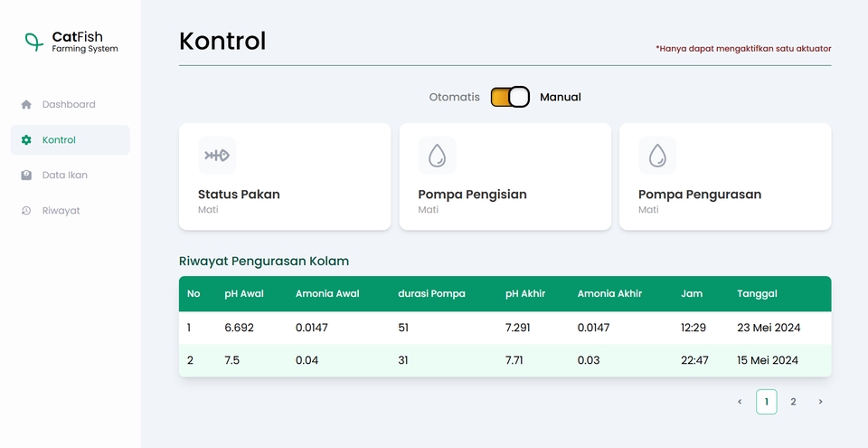Image resolution: width=868 pixels, height=448 pixels.
Task: Click the Data Ikan sidebar icon
Action: click(x=26, y=176)
